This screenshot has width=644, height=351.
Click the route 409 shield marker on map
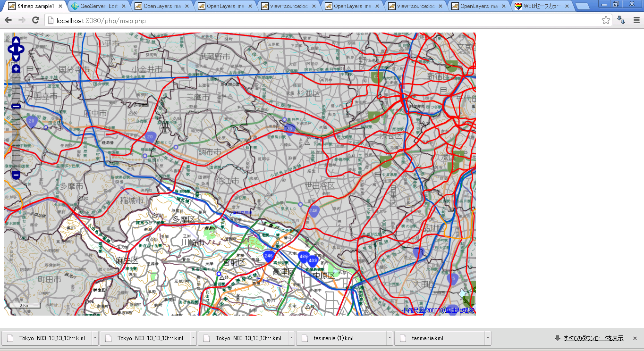click(313, 260)
